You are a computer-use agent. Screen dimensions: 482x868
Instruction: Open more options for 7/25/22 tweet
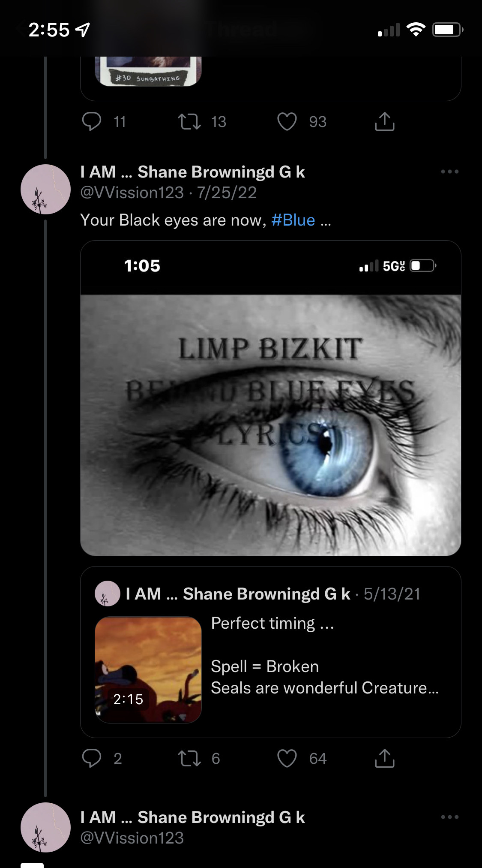449,172
